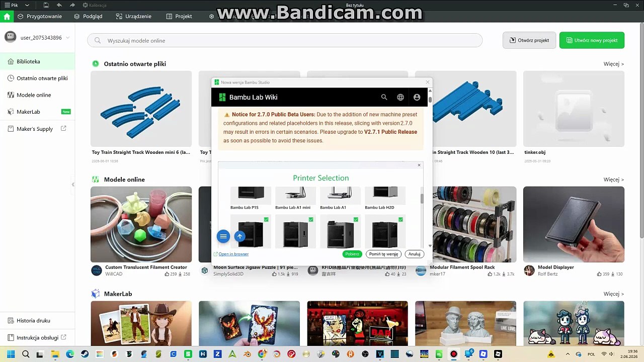
Task: Open the Maker's Supply external link
Action: 37,129
